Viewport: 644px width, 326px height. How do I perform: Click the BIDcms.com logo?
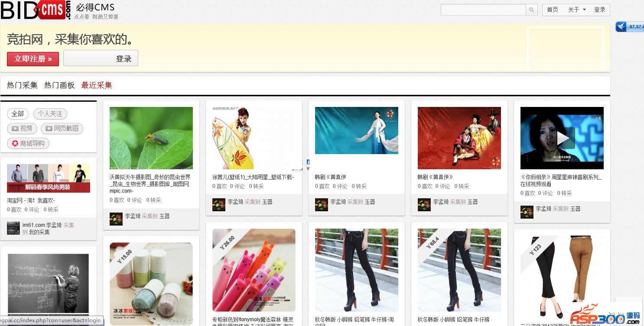click(x=36, y=10)
